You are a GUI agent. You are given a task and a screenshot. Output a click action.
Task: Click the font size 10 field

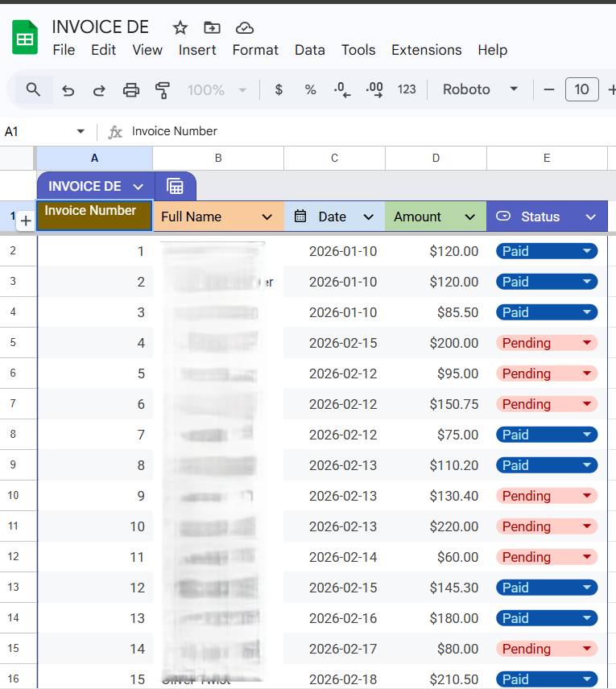tap(581, 89)
